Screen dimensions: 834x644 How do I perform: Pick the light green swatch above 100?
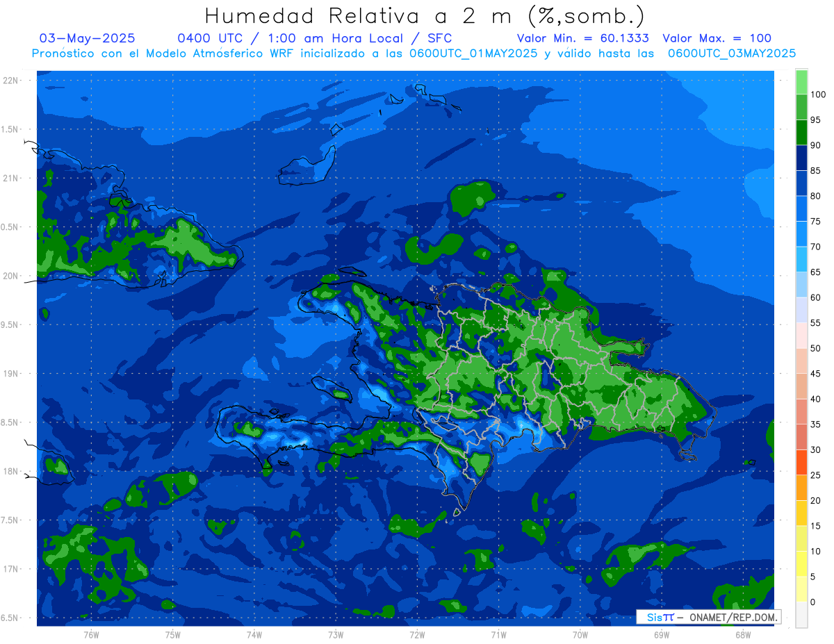pos(801,82)
